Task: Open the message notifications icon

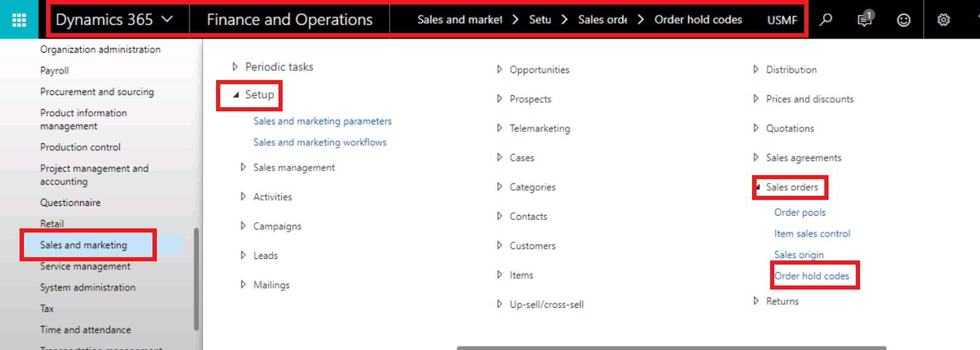Action: [x=864, y=20]
